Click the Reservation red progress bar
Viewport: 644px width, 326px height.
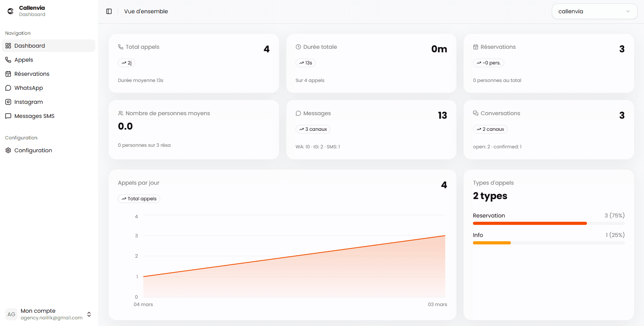click(x=530, y=223)
